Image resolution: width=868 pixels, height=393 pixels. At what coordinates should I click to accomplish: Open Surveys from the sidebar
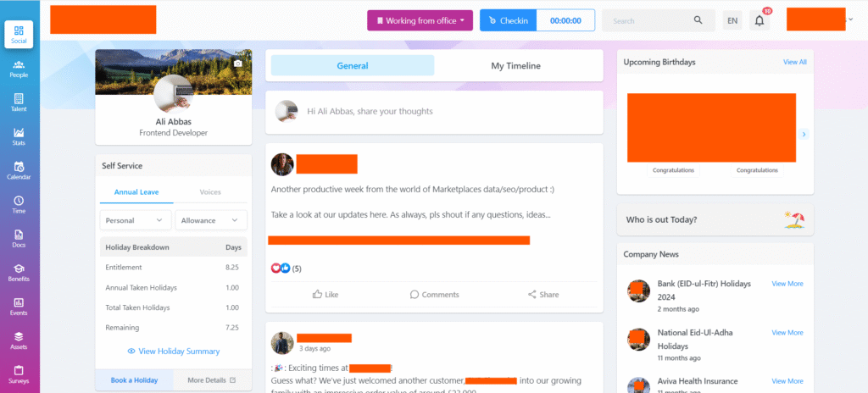19,374
